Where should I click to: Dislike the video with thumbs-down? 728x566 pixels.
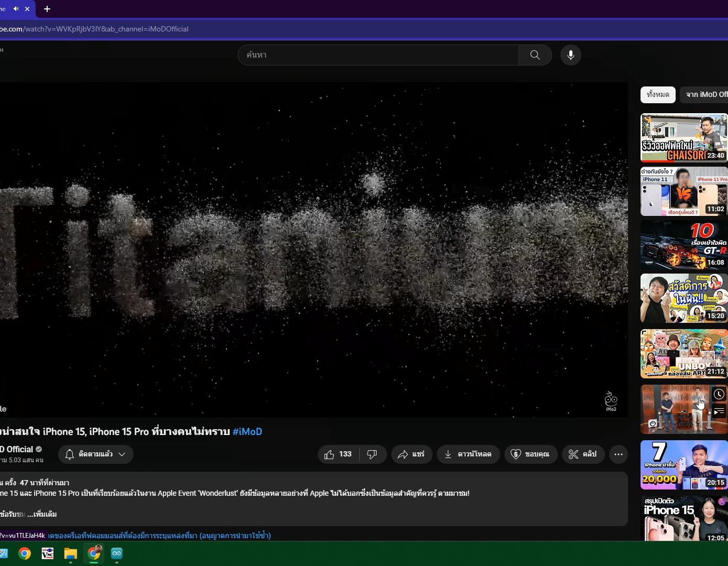click(x=372, y=454)
